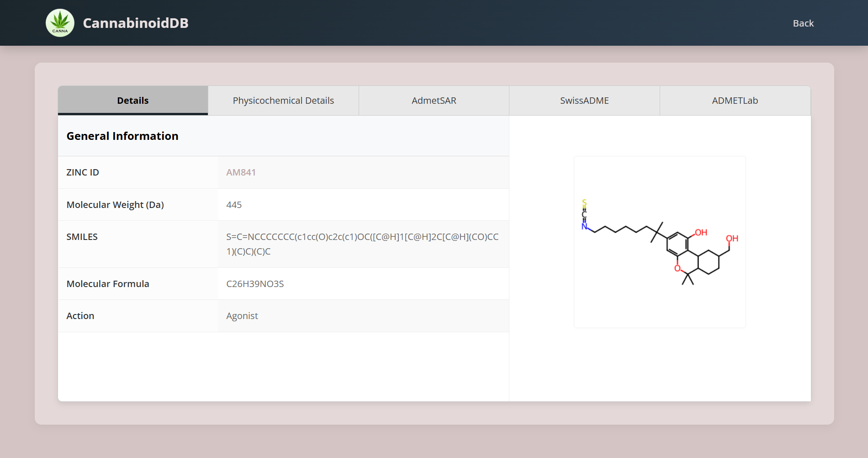Click the ZINC ID row label
The image size is (868, 458).
(x=83, y=172)
